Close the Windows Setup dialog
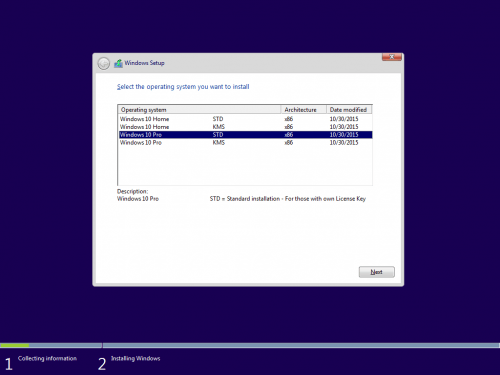 coord(392,57)
